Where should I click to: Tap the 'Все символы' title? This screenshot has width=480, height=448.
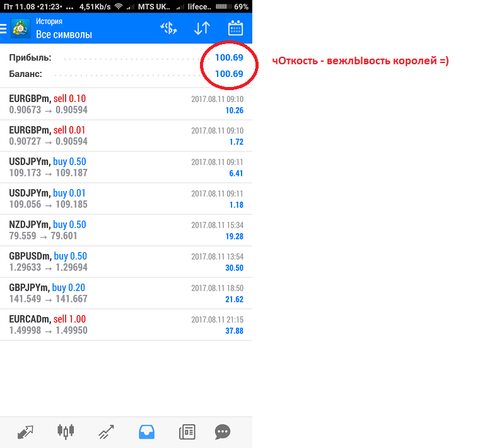coord(64,35)
